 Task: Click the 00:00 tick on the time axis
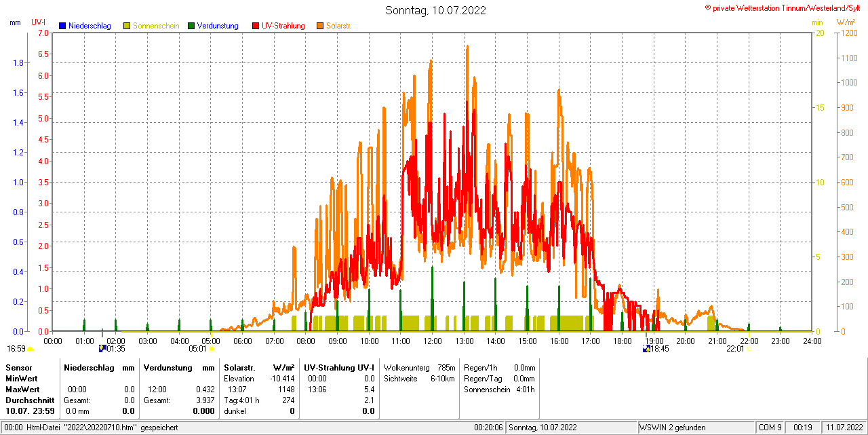pyautogui.click(x=52, y=341)
